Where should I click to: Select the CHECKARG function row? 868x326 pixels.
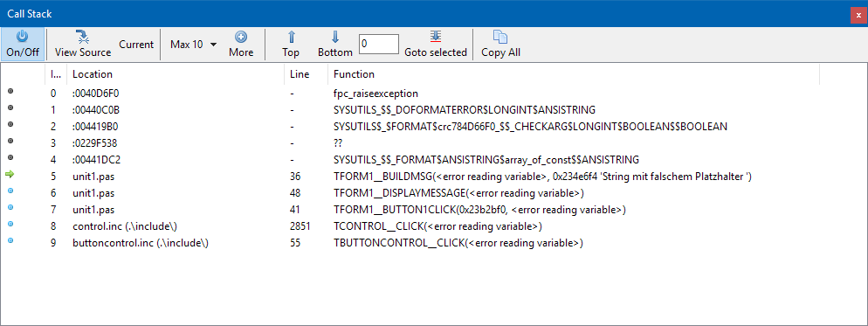click(x=434, y=127)
